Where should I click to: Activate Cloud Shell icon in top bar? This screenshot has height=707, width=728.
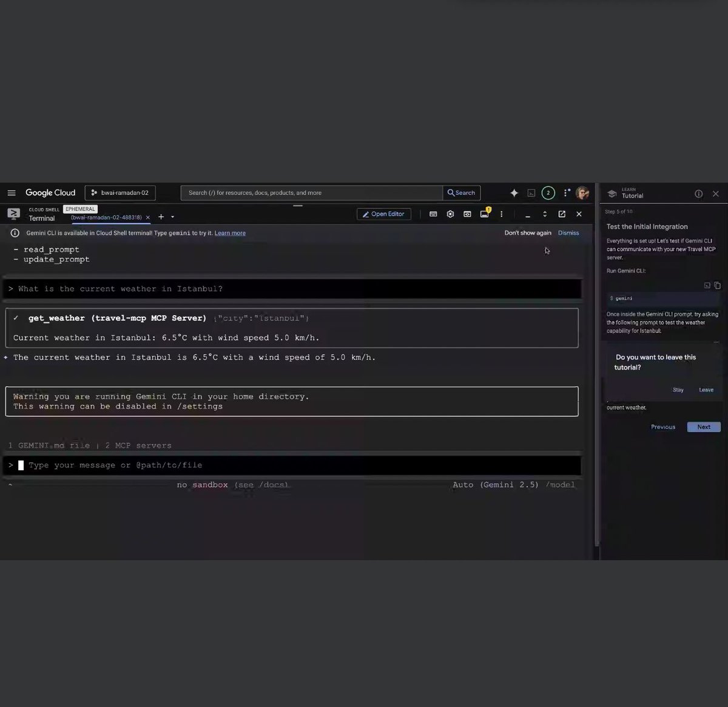[x=531, y=193]
